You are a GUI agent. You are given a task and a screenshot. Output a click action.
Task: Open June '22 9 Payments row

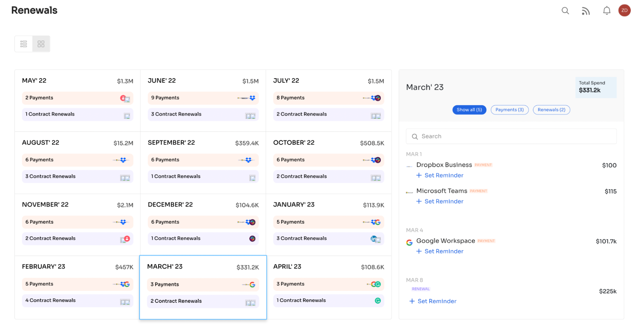point(203,98)
